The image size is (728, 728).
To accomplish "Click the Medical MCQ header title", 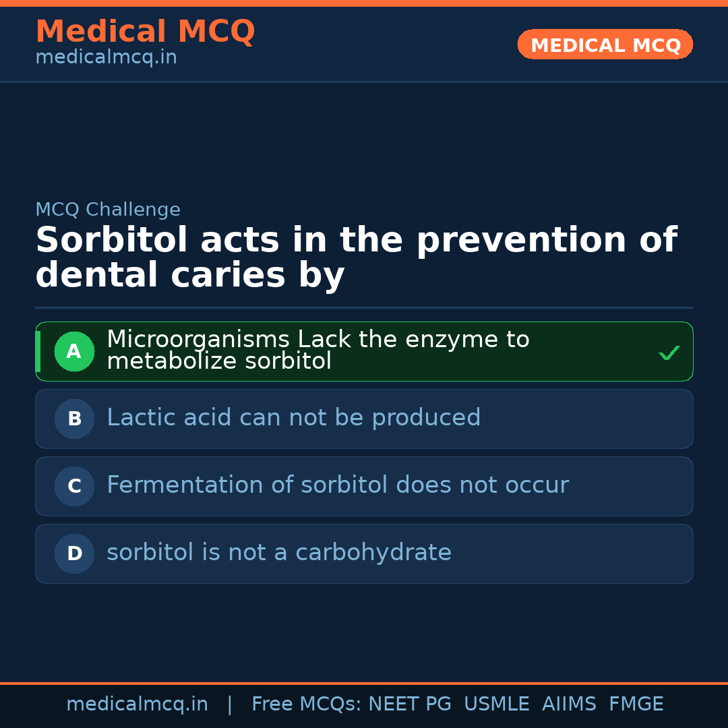I will point(145,32).
